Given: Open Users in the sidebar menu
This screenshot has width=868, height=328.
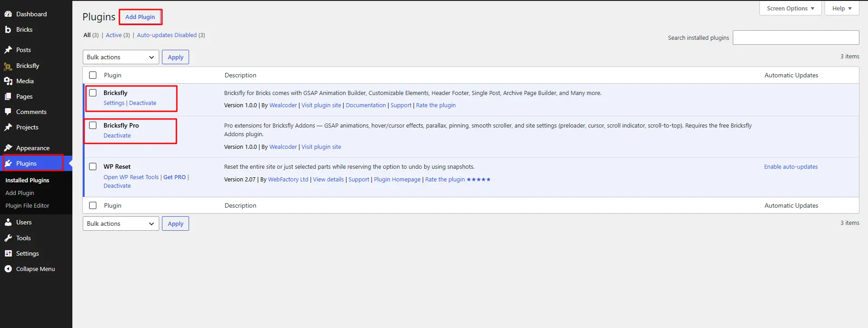Looking at the screenshot, I should [24, 222].
